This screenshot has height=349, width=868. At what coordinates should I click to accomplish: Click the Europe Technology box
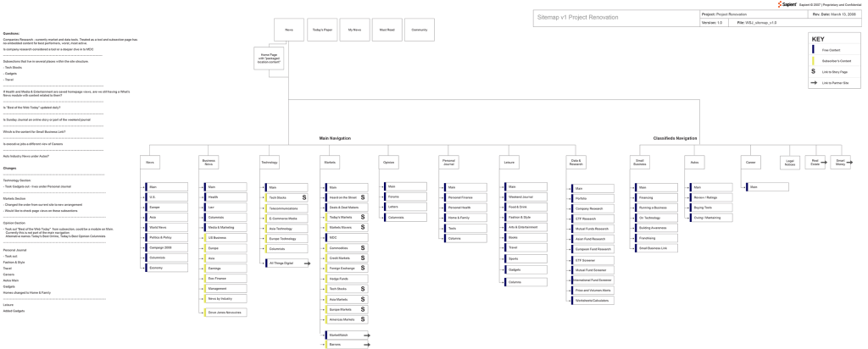pyautogui.click(x=287, y=239)
